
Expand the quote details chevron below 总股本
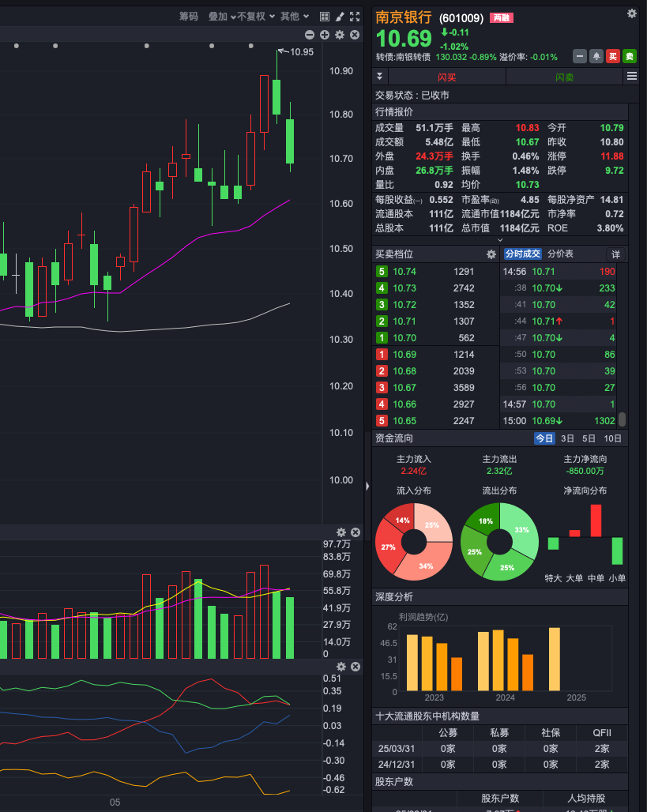click(x=500, y=239)
